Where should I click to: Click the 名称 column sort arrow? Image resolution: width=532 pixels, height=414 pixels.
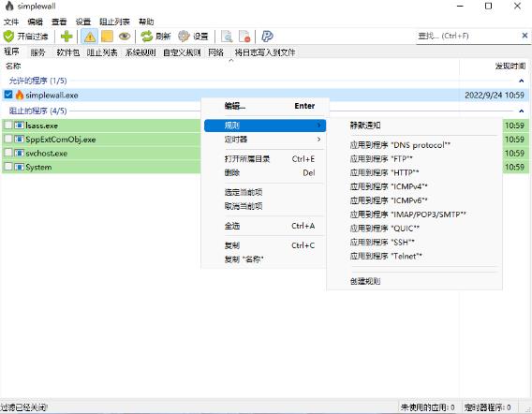click(x=231, y=61)
